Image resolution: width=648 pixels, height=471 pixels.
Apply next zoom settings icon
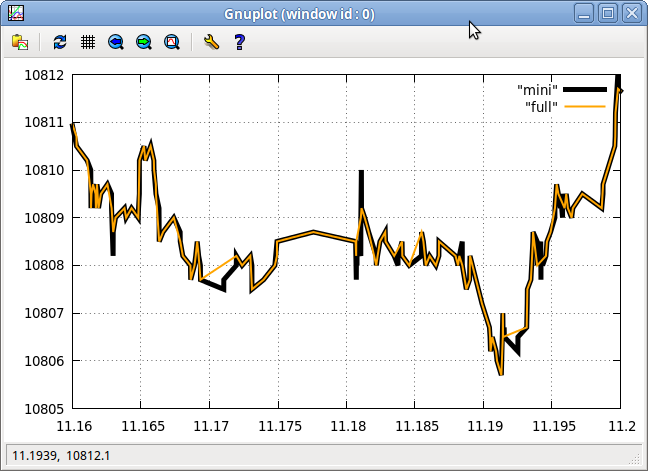pos(144,42)
